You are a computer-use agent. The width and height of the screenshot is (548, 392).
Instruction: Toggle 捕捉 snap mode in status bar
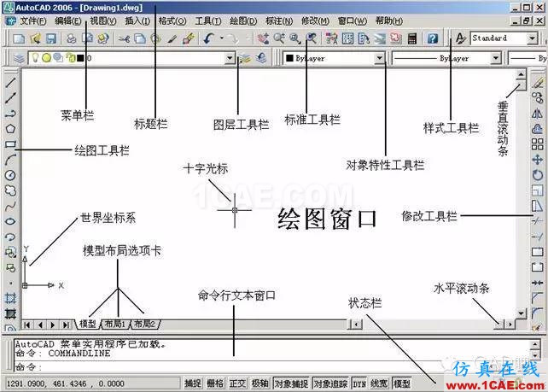[193, 383]
